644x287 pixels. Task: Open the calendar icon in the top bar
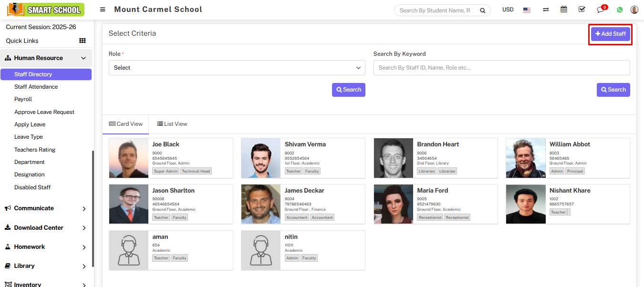[563, 9]
